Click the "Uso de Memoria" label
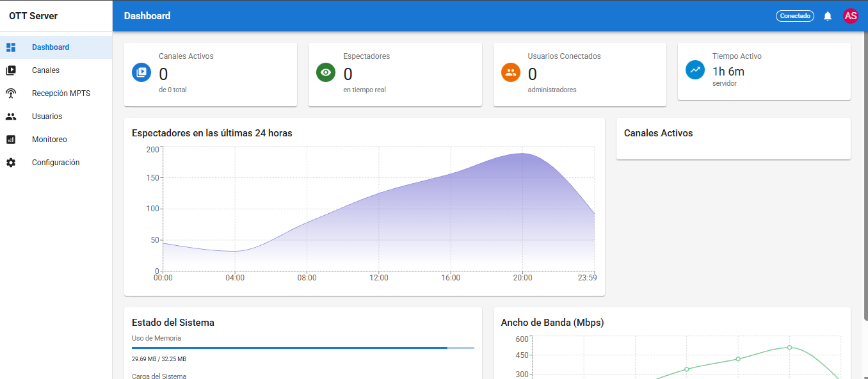 click(156, 338)
